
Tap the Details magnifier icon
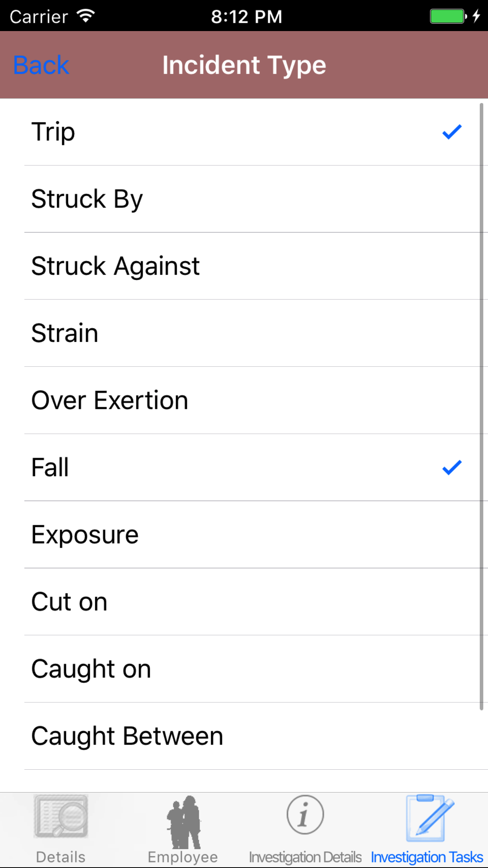coord(61,816)
